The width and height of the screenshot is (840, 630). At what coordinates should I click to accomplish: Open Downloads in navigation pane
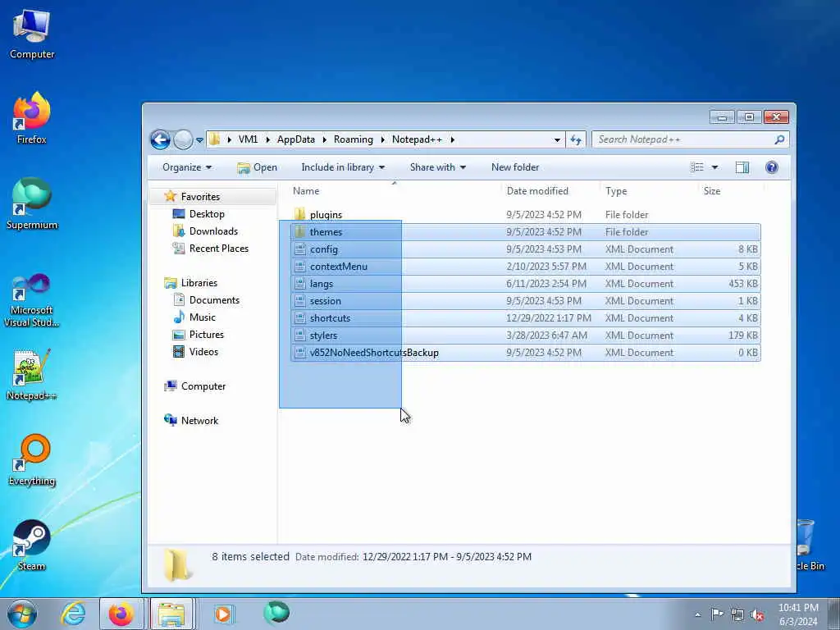[213, 231]
